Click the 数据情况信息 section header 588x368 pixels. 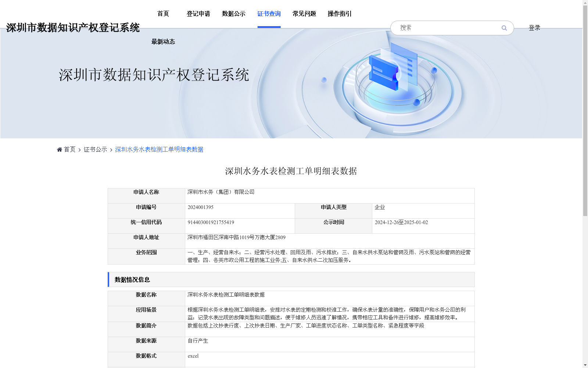tap(291, 280)
